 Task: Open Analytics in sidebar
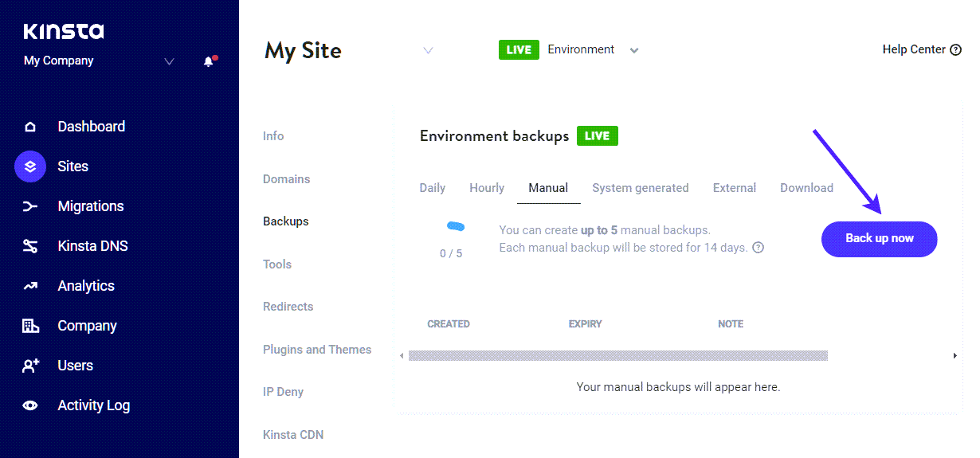(x=86, y=286)
